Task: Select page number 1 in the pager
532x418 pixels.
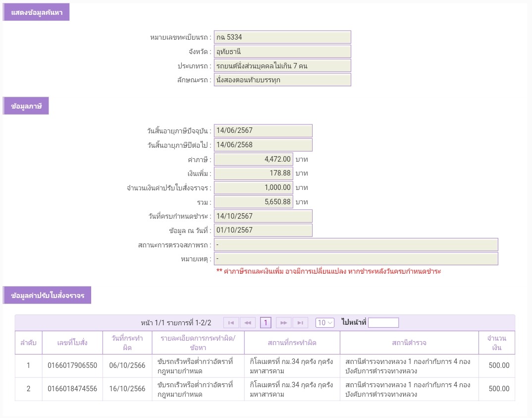Action: [x=266, y=323]
